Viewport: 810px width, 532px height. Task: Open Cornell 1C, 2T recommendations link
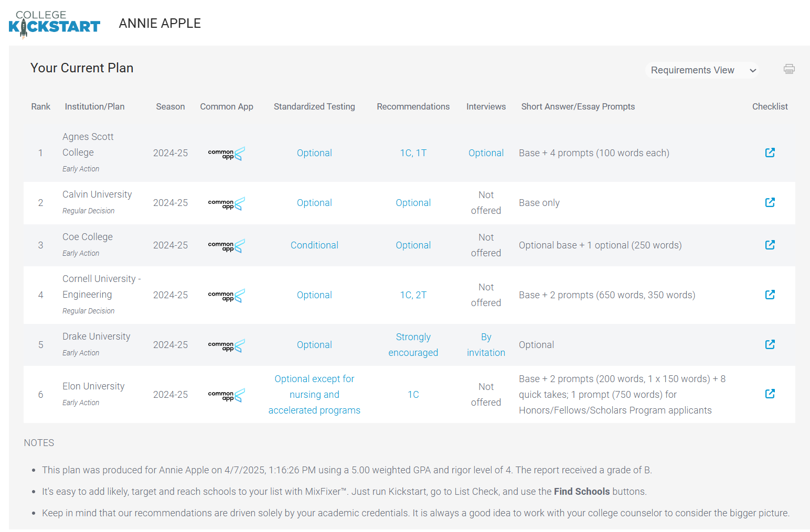[413, 295]
